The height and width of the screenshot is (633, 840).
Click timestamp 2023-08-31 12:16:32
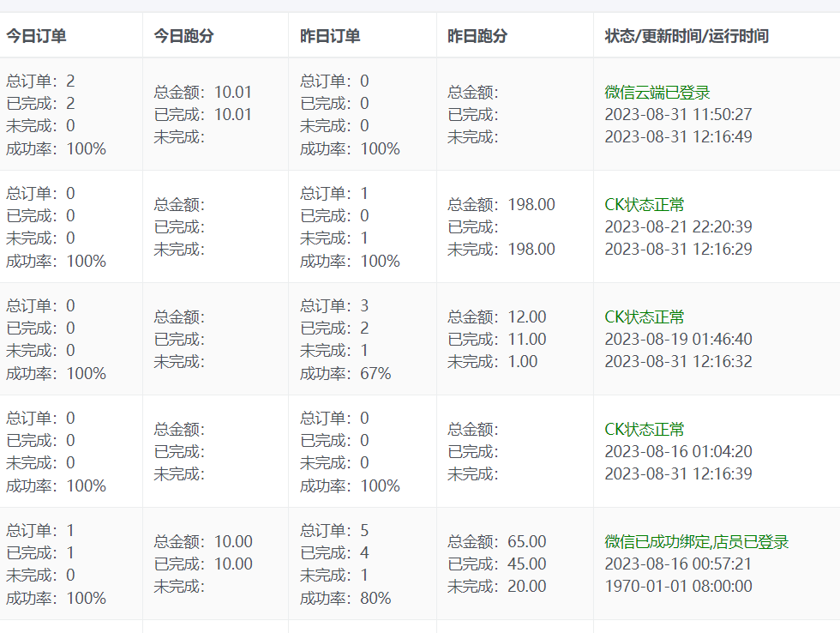[x=678, y=362]
